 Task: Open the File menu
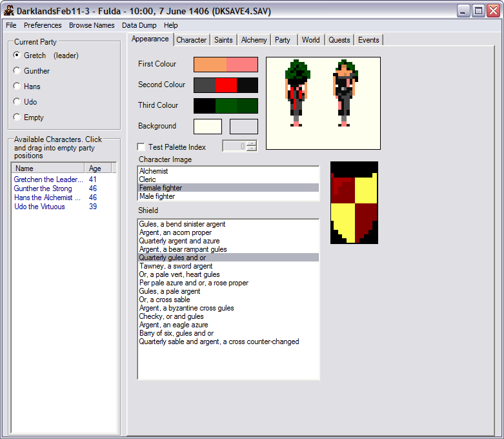(11, 25)
